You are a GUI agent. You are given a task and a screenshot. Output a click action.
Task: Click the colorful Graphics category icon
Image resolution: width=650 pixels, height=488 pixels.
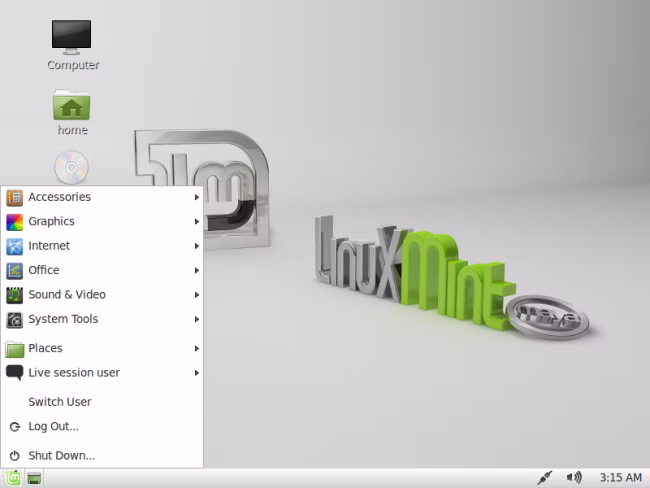point(15,222)
